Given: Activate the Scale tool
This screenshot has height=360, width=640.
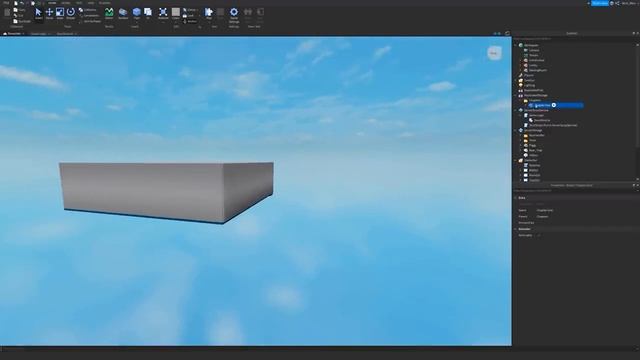Looking at the screenshot, I should coord(60,13).
